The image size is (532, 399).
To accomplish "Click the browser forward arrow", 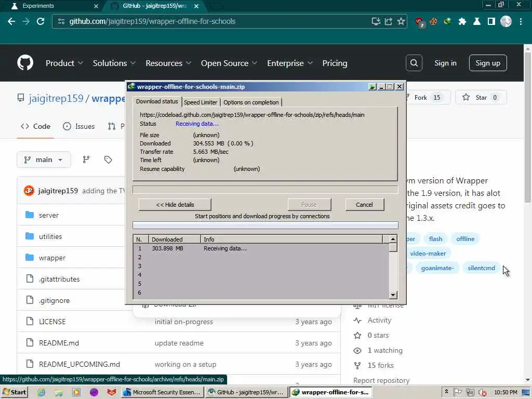I will [26, 21].
